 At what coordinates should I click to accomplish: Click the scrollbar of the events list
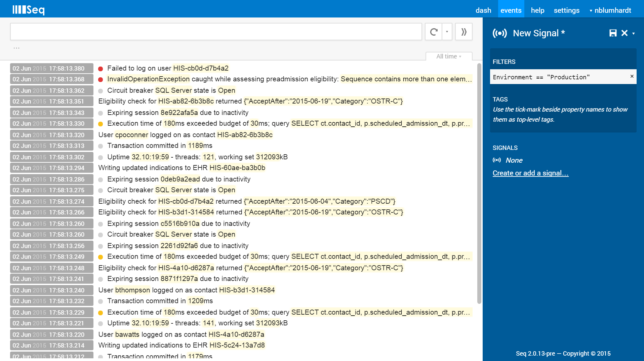(x=479, y=183)
